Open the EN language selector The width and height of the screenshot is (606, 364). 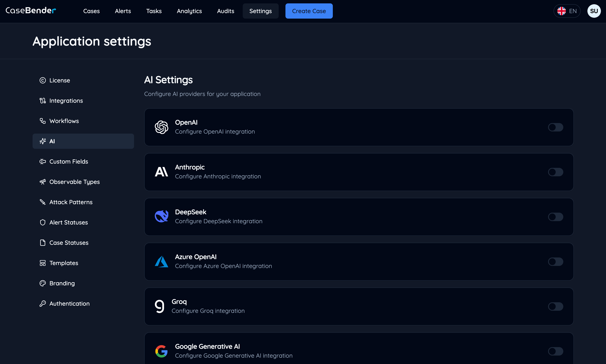(x=567, y=11)
